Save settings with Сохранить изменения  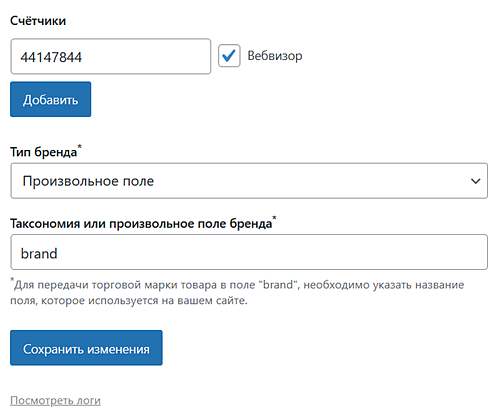pos(86,348)
